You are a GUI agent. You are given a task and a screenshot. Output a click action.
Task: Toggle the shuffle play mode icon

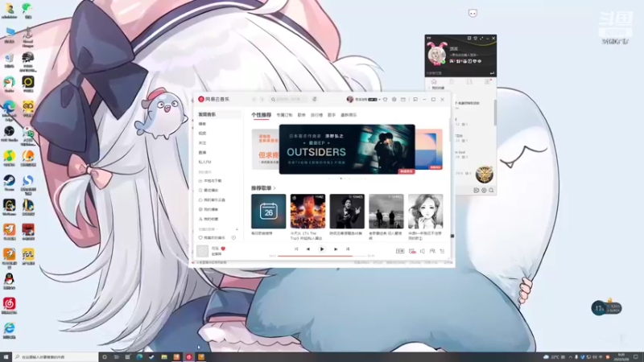296,249
